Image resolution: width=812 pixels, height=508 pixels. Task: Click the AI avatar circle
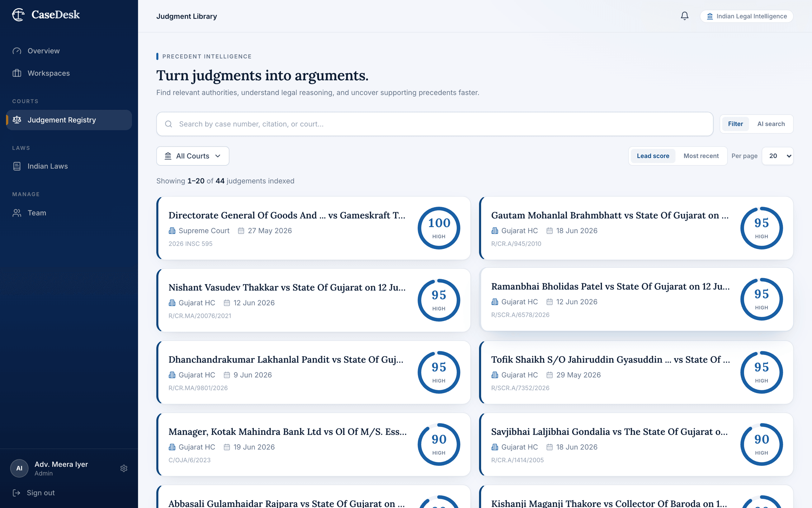(x=19, y=468)
